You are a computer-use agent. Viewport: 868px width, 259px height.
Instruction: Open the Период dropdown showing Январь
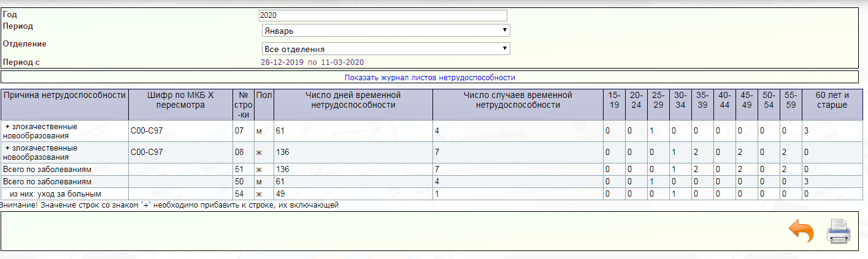click(385, 31)
